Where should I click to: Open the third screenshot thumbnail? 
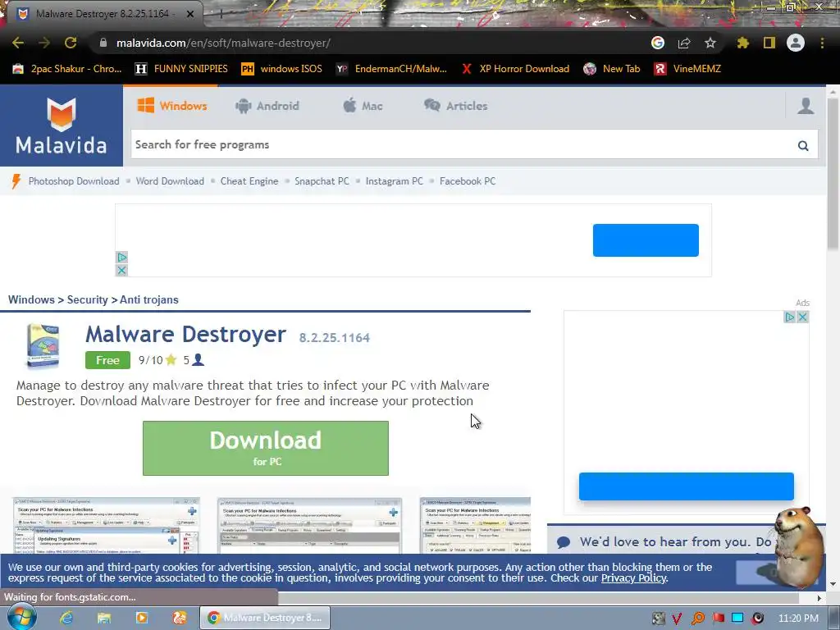pyautogui.click(x=475, y=526)
